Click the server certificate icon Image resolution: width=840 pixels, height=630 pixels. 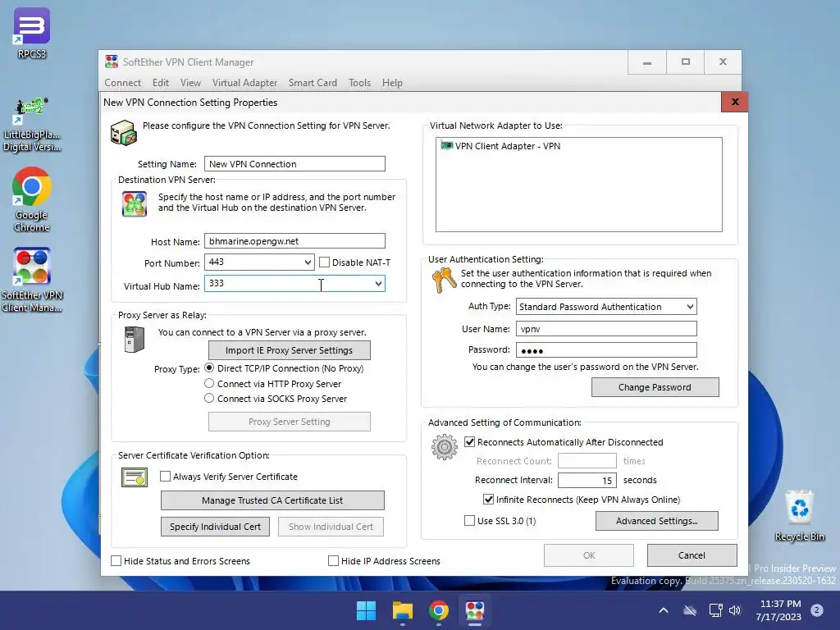coord(135,477)
